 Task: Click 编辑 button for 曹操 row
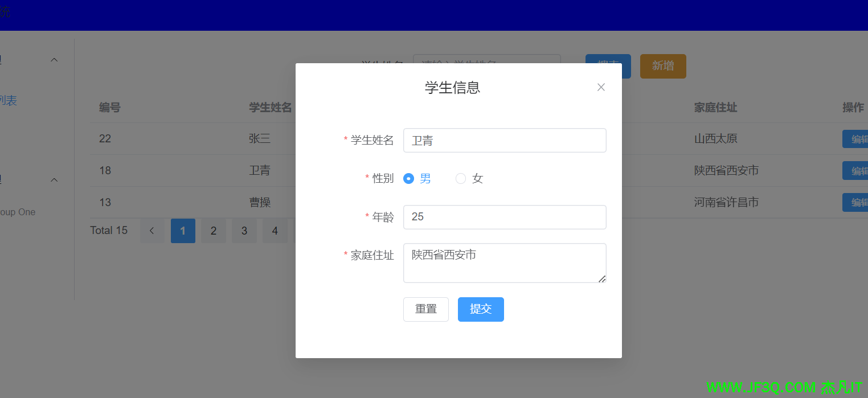coord(856,202)
